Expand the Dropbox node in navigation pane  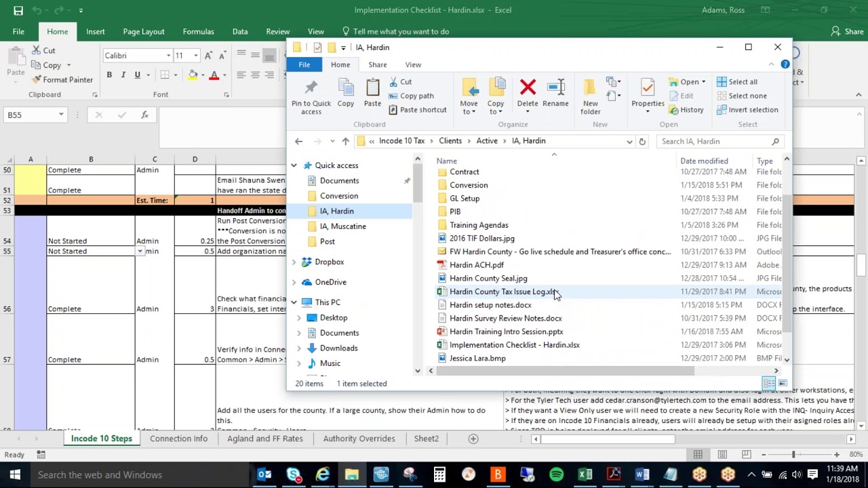294,262
